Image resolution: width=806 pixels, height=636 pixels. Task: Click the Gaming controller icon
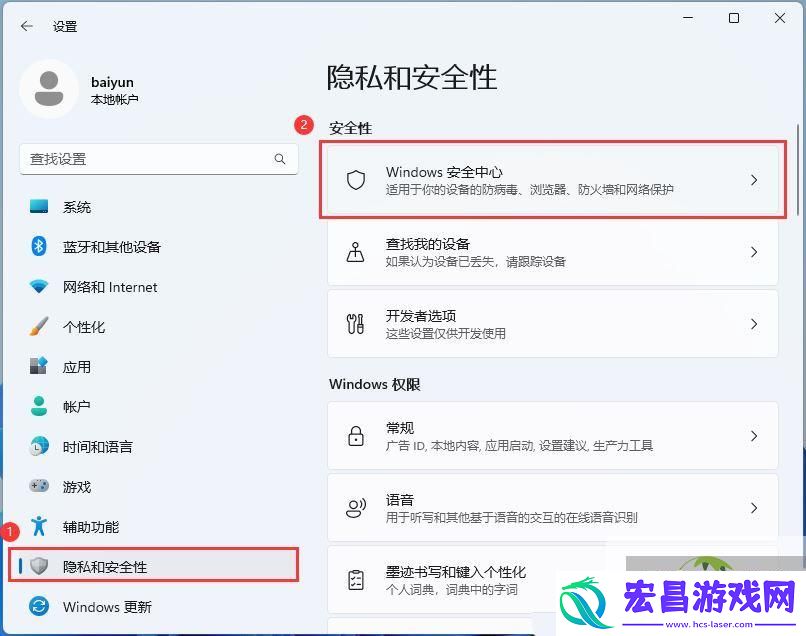[39, 486]
